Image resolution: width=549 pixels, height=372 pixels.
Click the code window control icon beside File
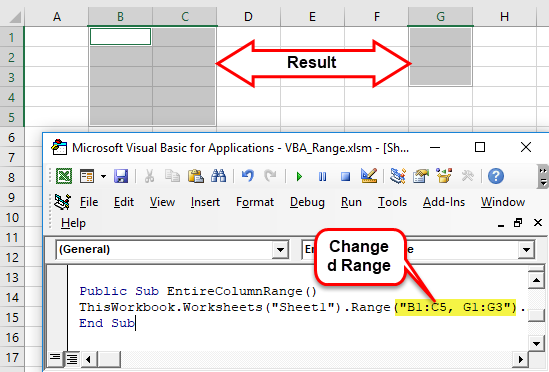[62, 202]
